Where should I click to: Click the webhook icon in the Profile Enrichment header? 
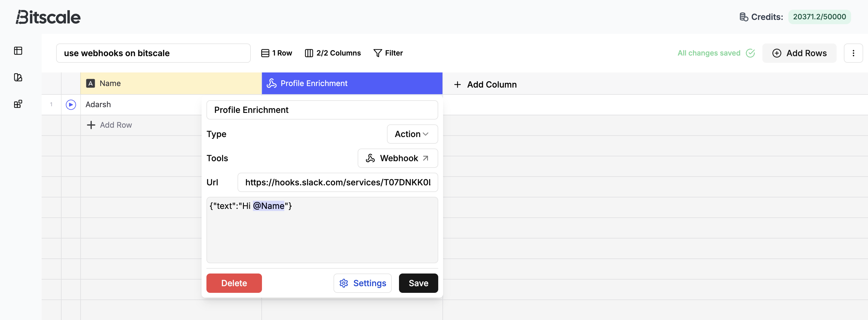pos(272,83)
